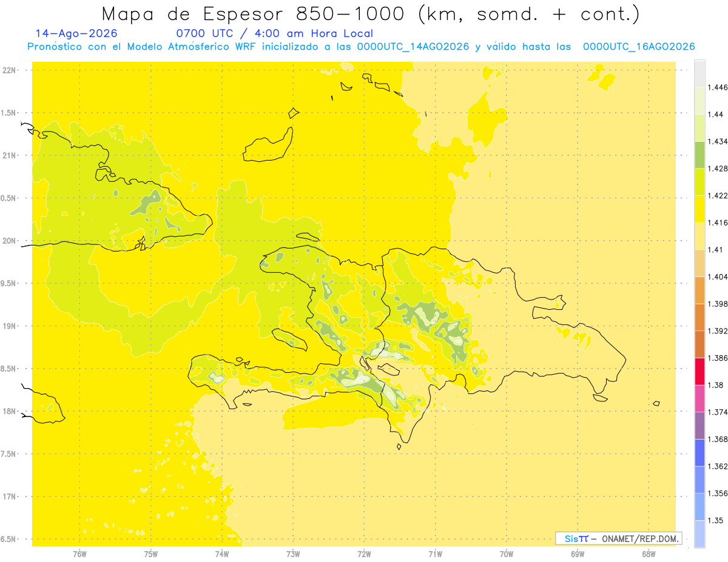Click the latitude label "19N"

pos(9,326)
